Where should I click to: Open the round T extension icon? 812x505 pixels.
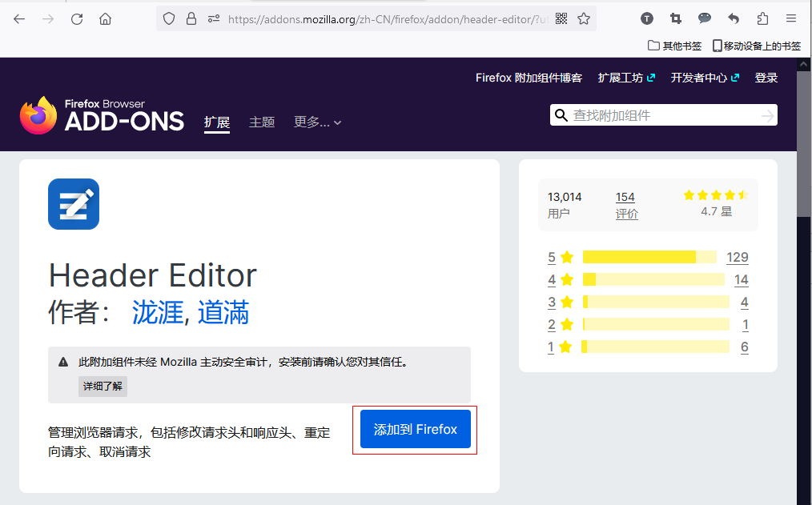647,19
